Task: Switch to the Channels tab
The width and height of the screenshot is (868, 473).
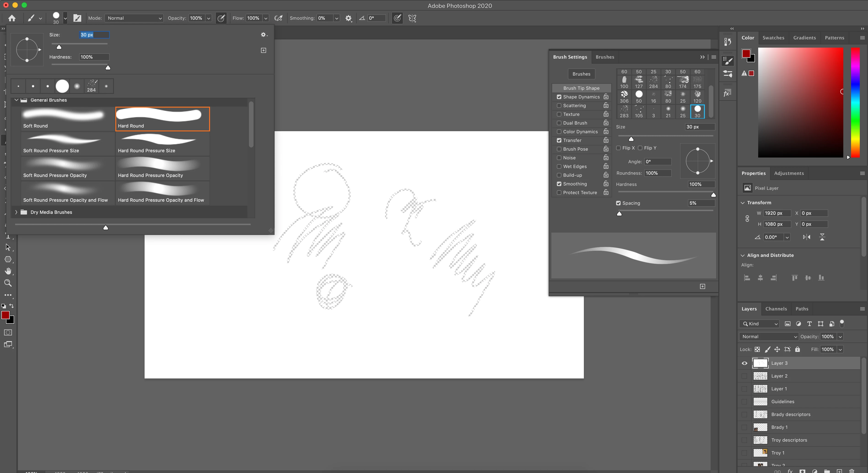Action: (776, 309)
